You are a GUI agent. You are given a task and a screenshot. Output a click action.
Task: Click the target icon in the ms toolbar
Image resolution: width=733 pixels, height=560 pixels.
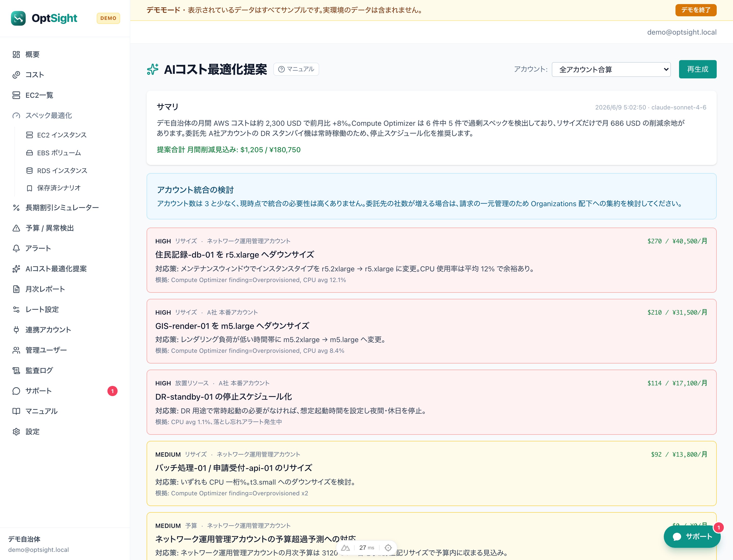[x=388, y=548]
